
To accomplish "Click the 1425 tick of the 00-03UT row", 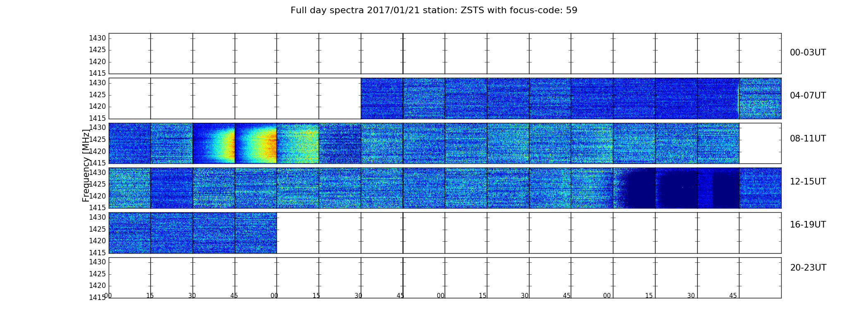I will pos(98,50).
